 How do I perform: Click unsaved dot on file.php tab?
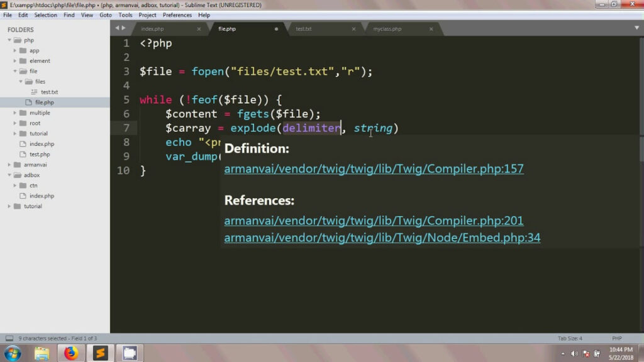click(277, 29)
